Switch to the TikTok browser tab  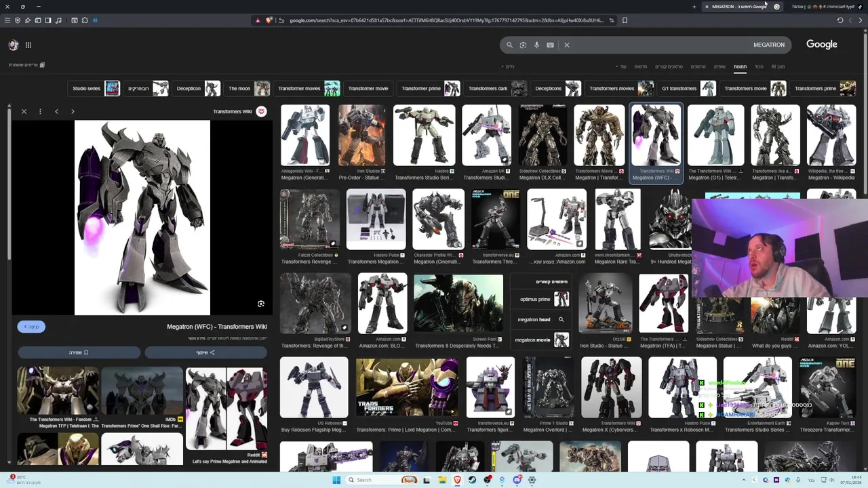coord(824,7)
